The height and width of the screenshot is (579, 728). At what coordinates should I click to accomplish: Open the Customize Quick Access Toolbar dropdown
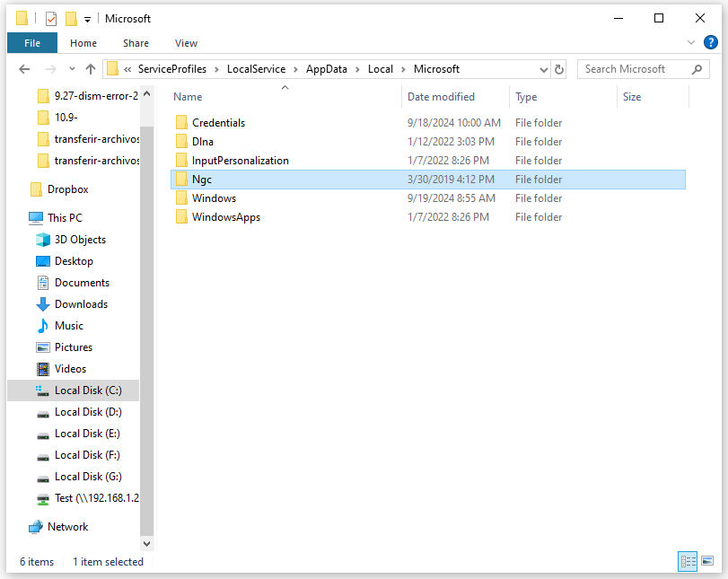pos(87,20)
